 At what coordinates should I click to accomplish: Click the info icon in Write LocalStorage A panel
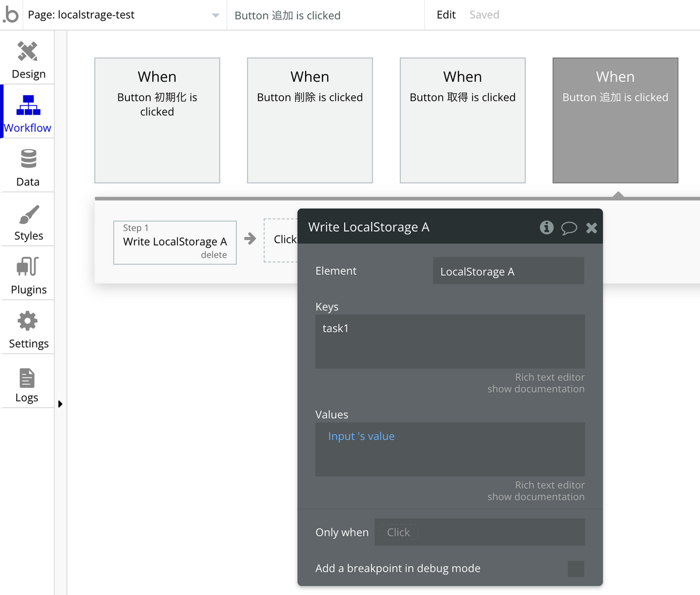point(547,228)
